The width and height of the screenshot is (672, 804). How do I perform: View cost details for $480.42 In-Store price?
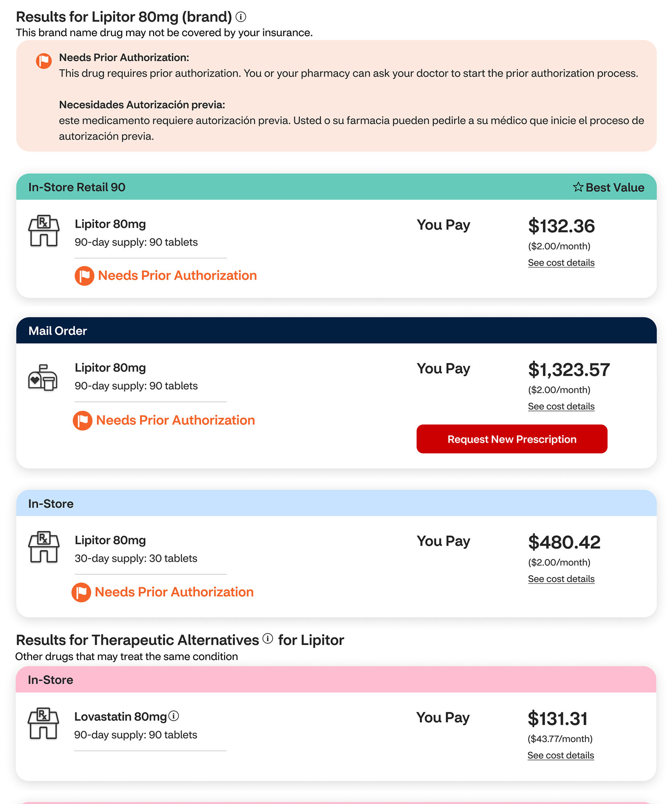pos(561,579)
